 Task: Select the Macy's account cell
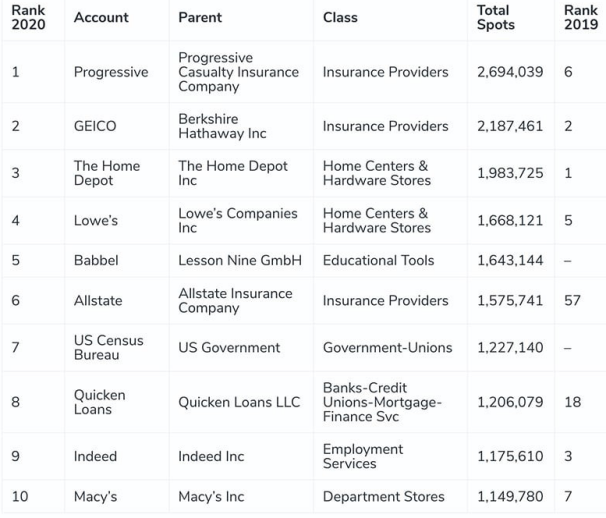[x=95, y=496]
